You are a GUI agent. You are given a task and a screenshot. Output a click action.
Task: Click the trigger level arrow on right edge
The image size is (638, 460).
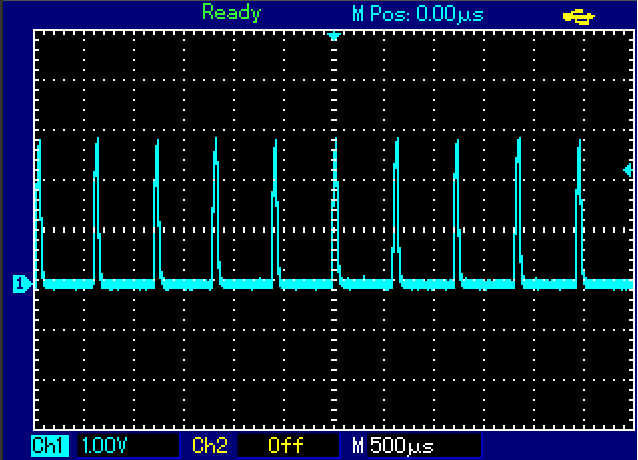[x=628, y=170]
